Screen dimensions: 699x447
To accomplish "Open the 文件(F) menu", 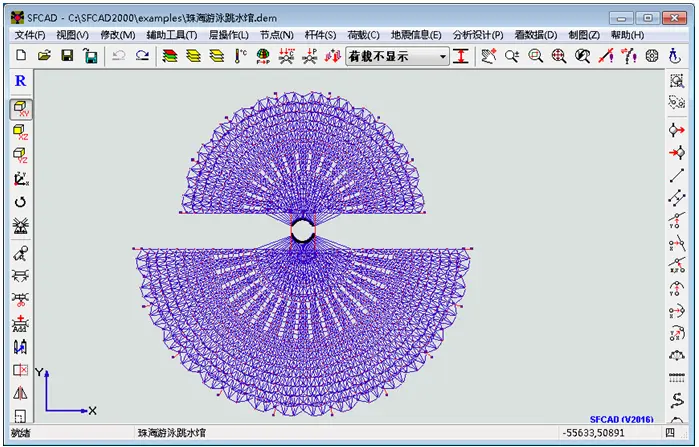I will [x=30, y=35].
